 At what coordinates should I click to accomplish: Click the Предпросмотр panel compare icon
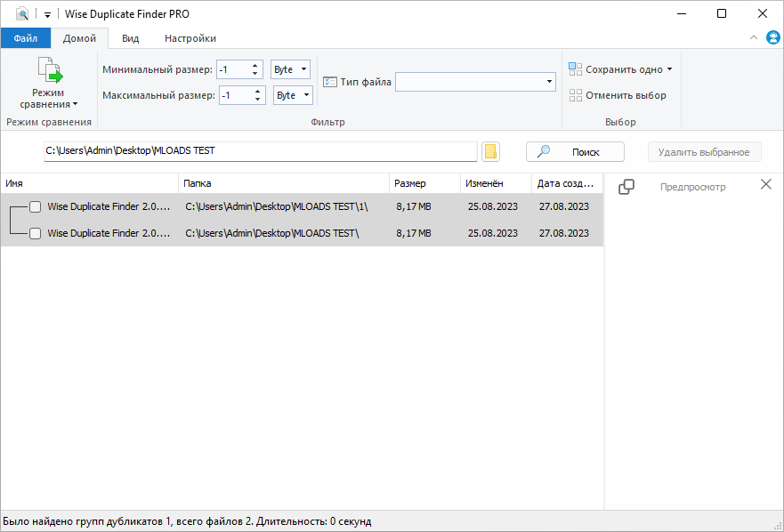tap(627, 186)
